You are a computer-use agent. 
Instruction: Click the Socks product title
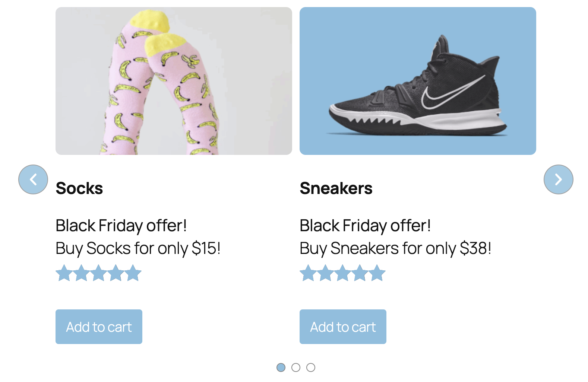coord(79,188)
